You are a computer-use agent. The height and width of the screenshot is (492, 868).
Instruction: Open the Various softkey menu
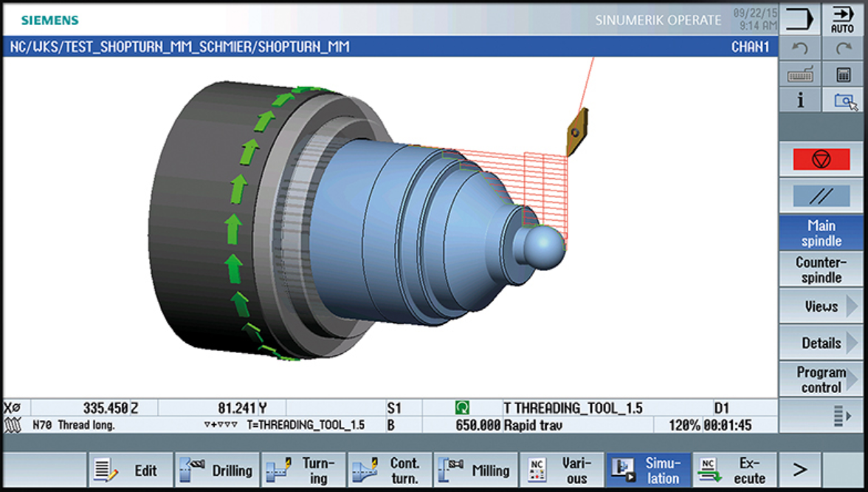(563, 471)
